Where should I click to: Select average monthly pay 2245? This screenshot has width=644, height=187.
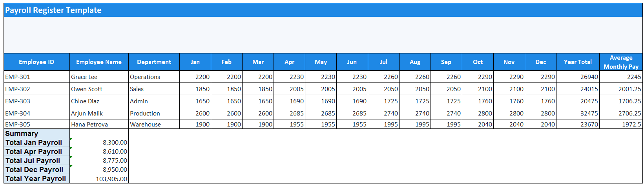click(621, 77)
